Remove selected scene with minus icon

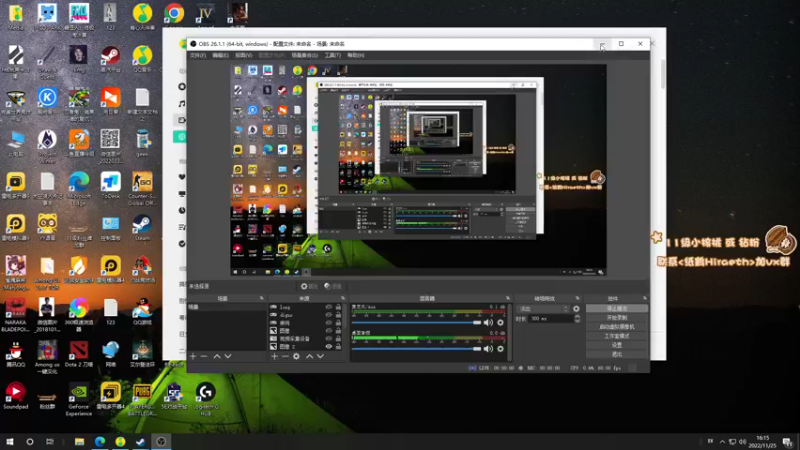[x=204, y=356]
